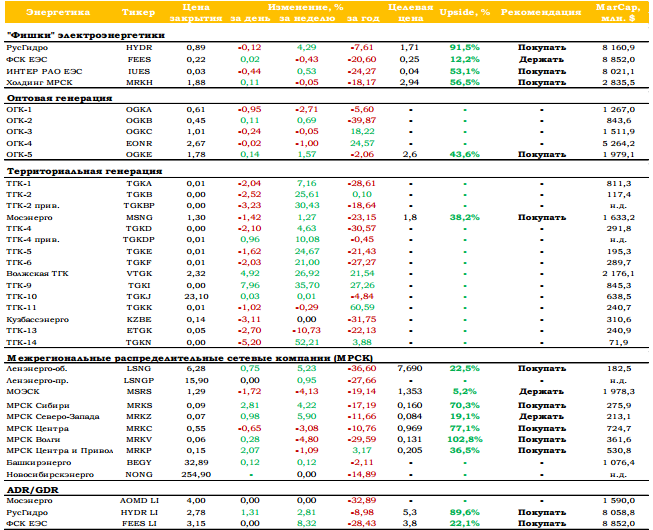Select the TGKBP ticker cell

pos(139,206)
